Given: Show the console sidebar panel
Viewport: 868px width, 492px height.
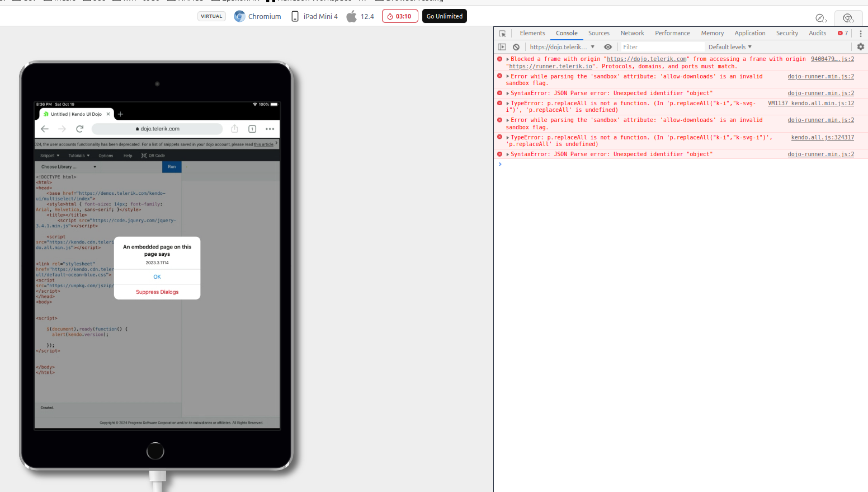Looking at the screenshot, I should (x=502, y=47).
